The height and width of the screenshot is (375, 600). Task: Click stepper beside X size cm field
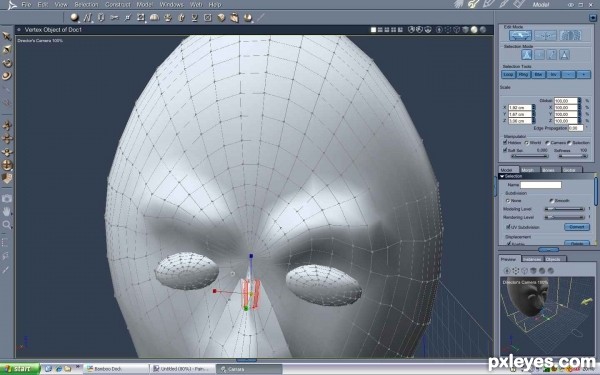click(x=533, y=108)
